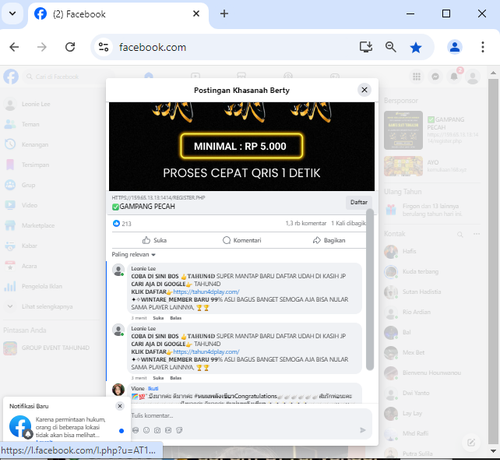Open the tahun4dplay.com link in first comment

(206, 292)
